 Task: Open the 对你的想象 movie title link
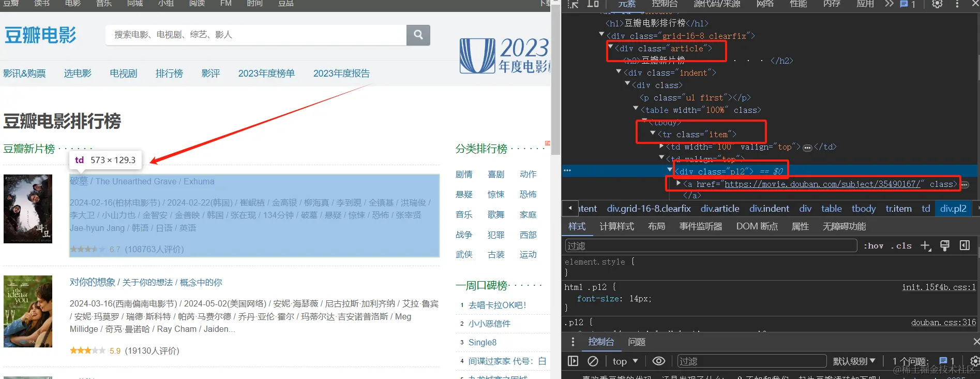coord(93,282)
